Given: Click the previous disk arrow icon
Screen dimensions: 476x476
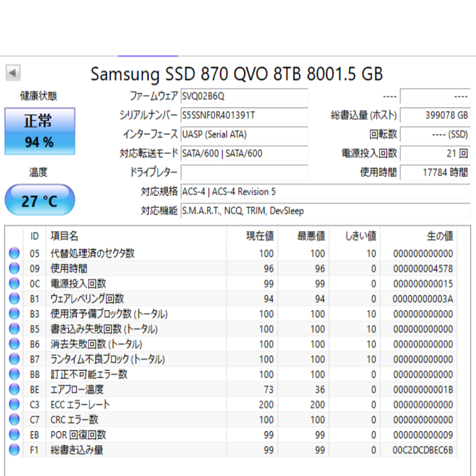Looking at the screenshot, I should (x=13, y=73).
